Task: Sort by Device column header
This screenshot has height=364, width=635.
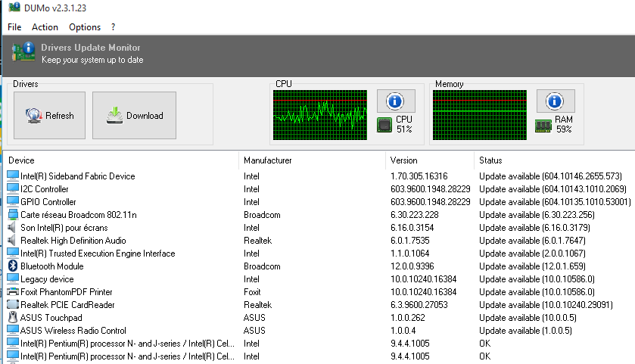Action: point(21,160)
